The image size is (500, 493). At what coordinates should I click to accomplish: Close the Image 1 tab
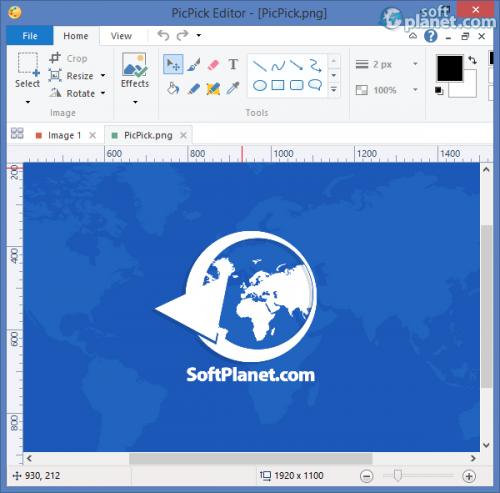point(92,135)
